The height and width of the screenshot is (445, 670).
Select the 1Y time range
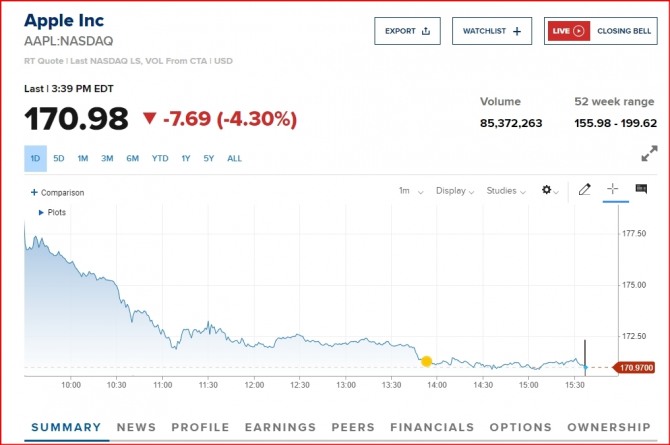(x=186, y=158)
